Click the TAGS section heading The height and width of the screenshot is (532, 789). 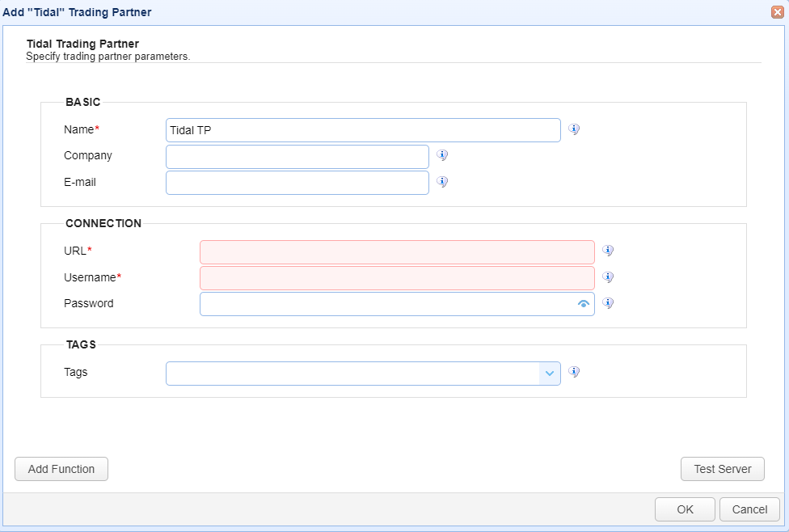(81, 344)
